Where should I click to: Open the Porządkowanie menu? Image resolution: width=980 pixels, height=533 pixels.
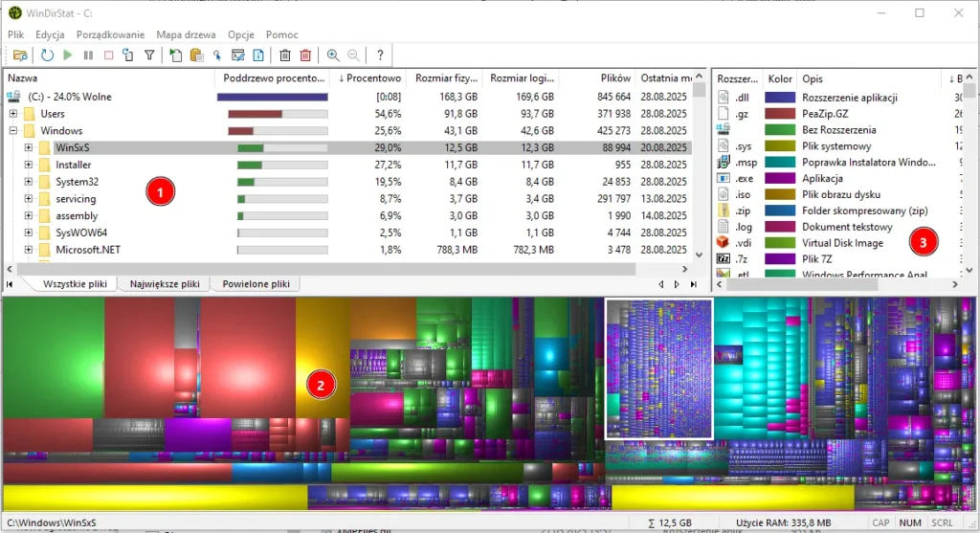tap(110, 34)
